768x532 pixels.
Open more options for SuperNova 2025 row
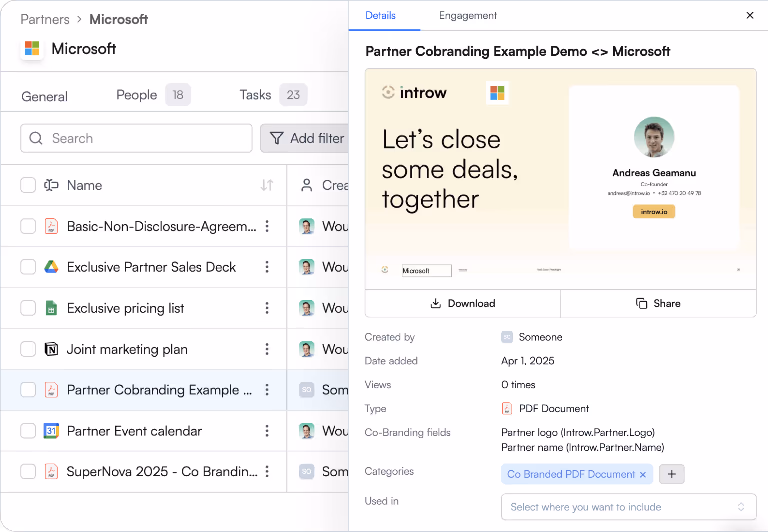pos(267,471)
